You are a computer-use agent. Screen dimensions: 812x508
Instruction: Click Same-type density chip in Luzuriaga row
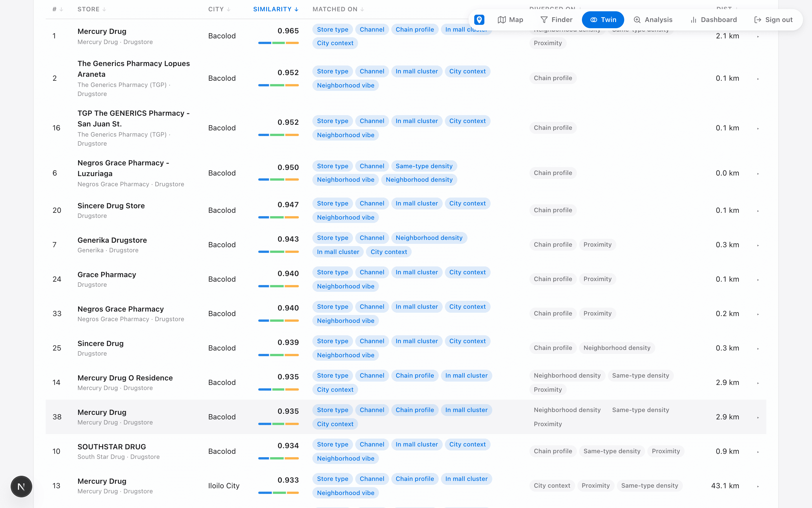click(424, 166)
